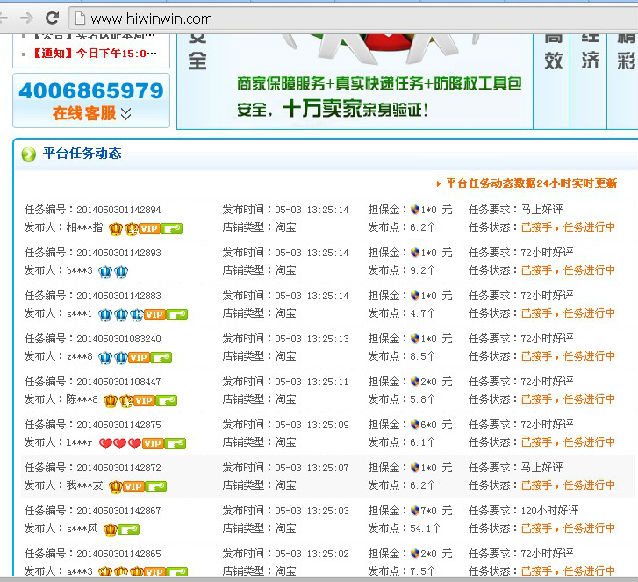Click the VIP badge for task 201405301142894

click(149, 229)
